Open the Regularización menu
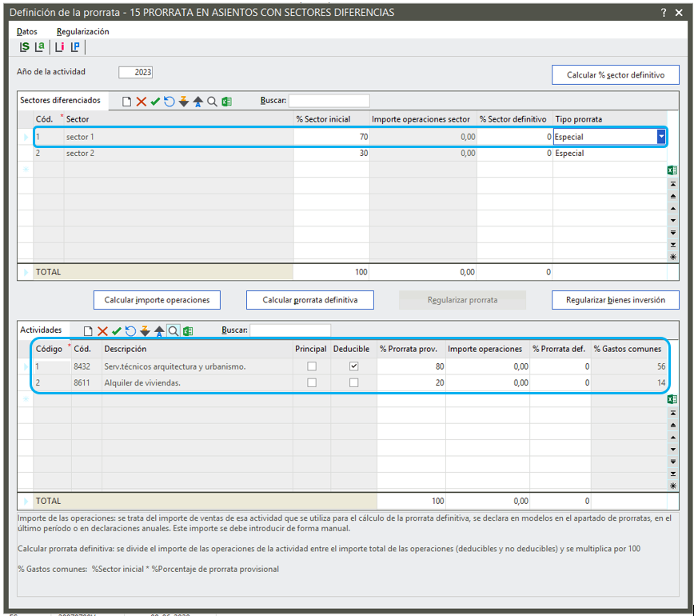 click(x=83, y=31)
